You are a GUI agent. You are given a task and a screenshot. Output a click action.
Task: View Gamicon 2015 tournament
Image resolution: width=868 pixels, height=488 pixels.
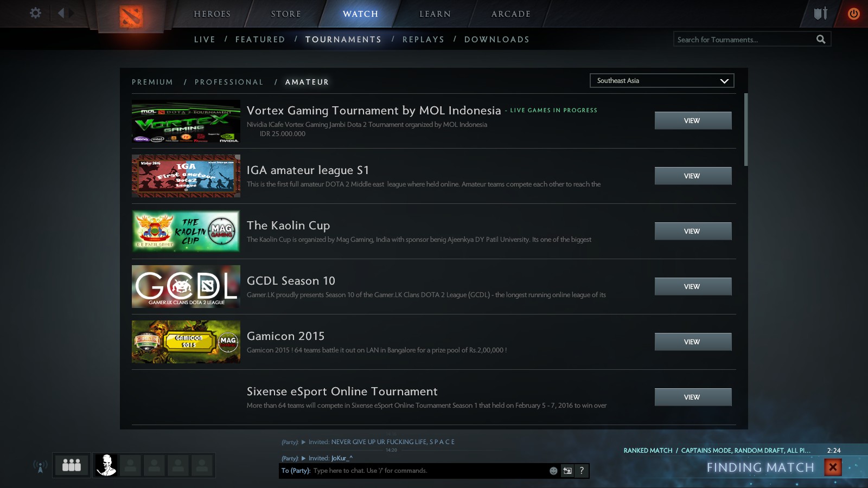pos(693,342)
